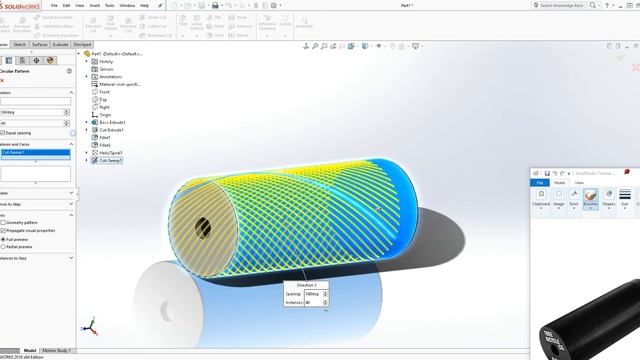Select the Full preview radio button
Image resolution: width=640 pixels, height=360 pixels.
pyautogui.click(x=3, y=240)
